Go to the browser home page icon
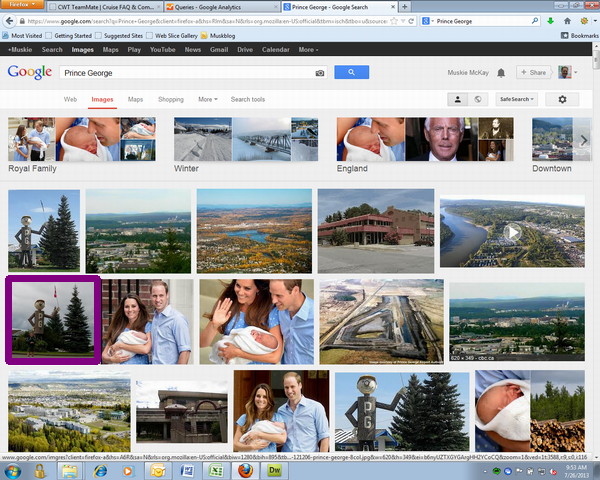This screenshot has height=480, width=600. coord(567,21)
